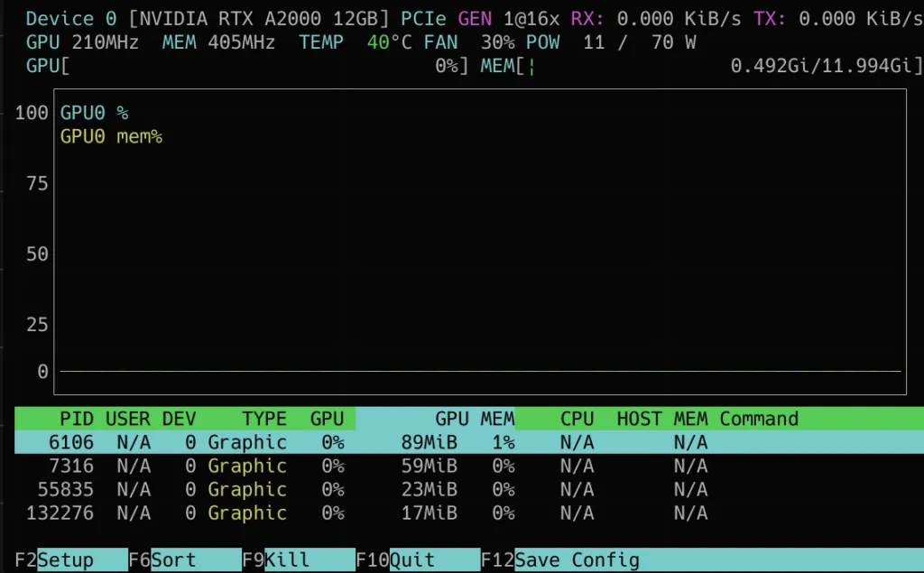Click the CPU column header
The height and width of the screenshot is (573, 924).
[x=577, y=419]
